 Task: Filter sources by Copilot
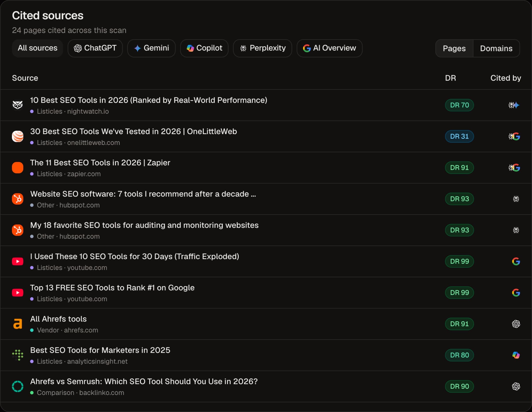[x=204, y=48]
